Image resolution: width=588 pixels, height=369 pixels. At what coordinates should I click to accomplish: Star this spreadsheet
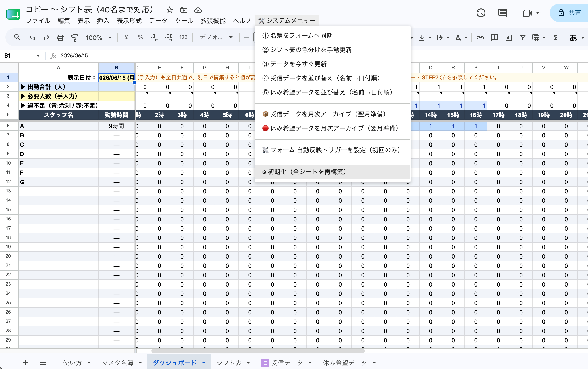click(170, 10)
